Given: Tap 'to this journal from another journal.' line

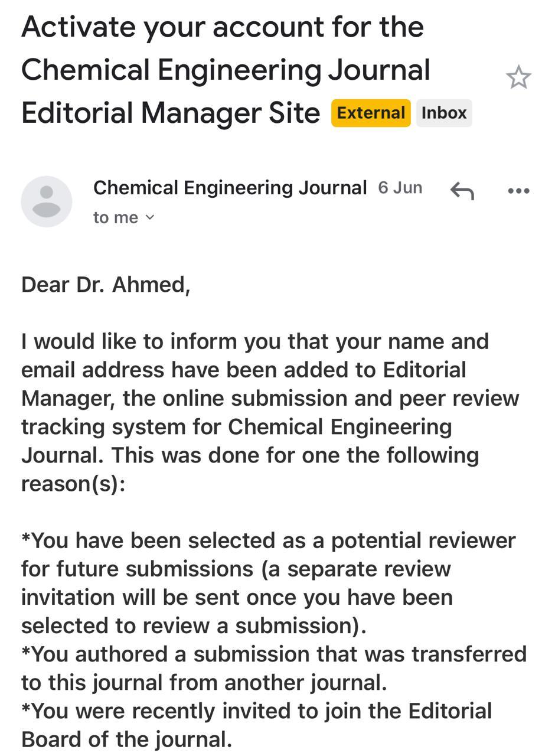Looking at the screenshot, I should pos(204,682).
